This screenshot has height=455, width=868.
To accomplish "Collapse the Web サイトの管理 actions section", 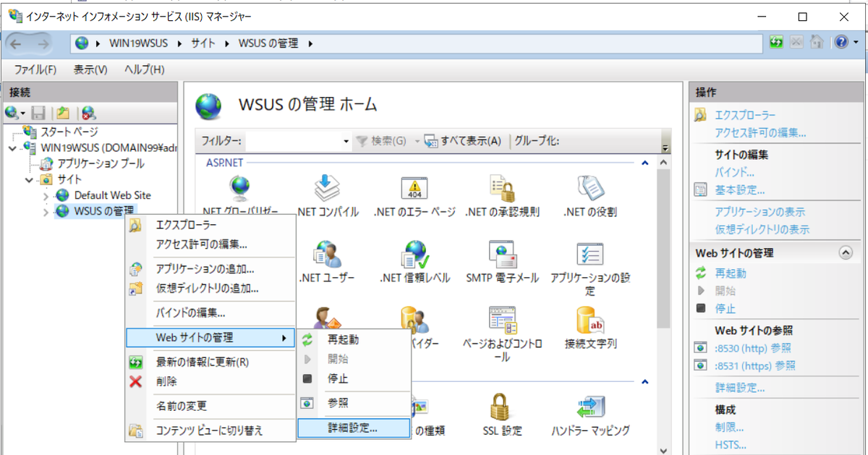I will point(845,253).
